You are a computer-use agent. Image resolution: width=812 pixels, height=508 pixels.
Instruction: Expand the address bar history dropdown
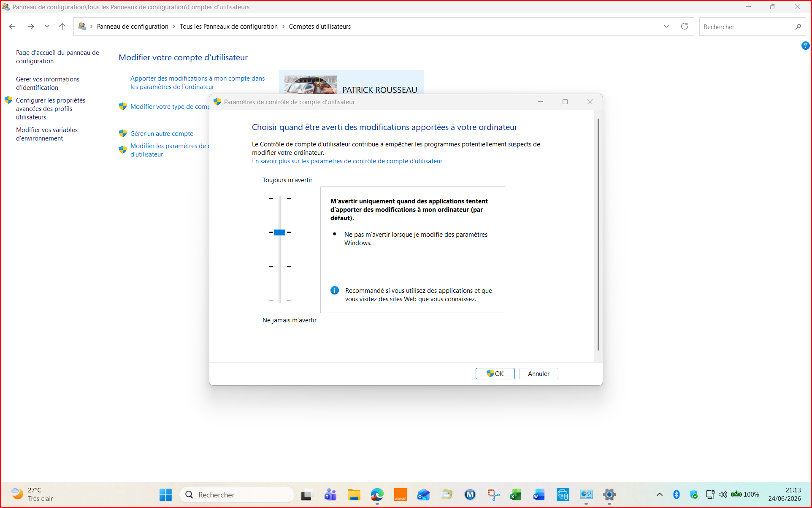[x=666, y=27]
